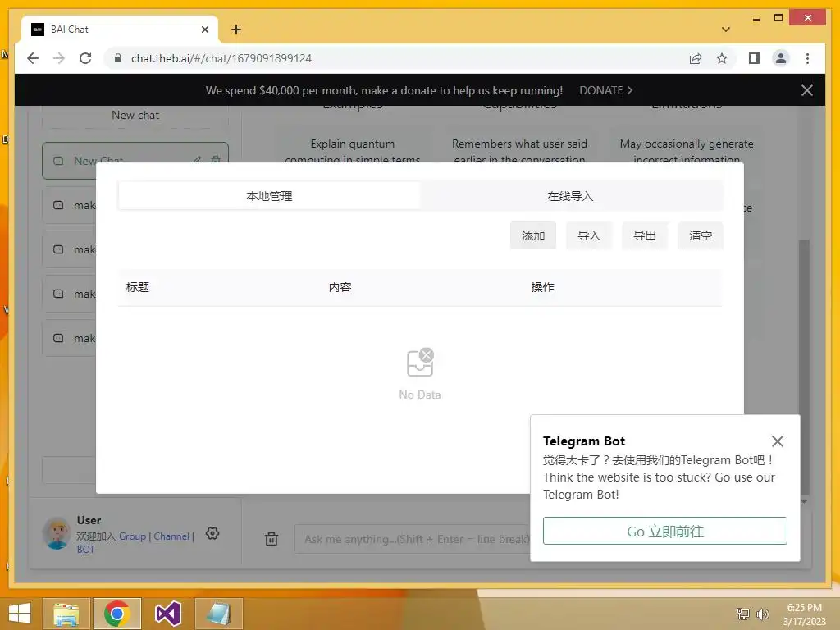This screenshot has width=840, height=630.
Task: Close the BAI Chat tab
Action: pos(204,30)
